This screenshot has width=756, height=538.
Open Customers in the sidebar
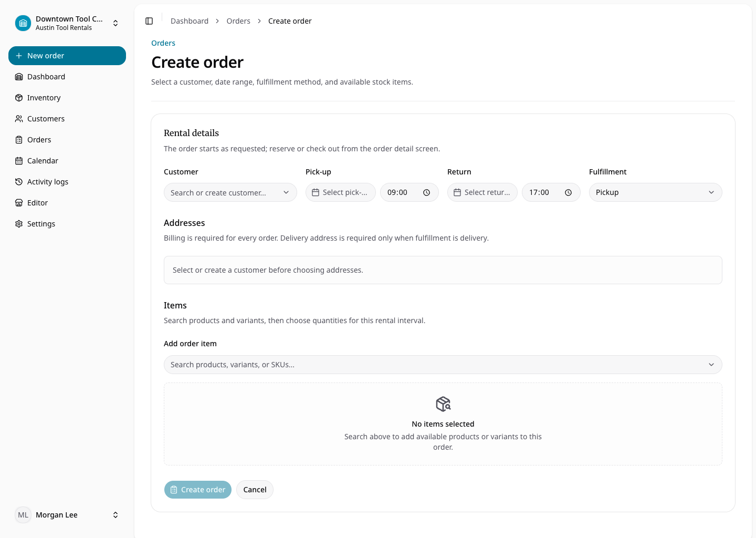[x=67, y=119]
